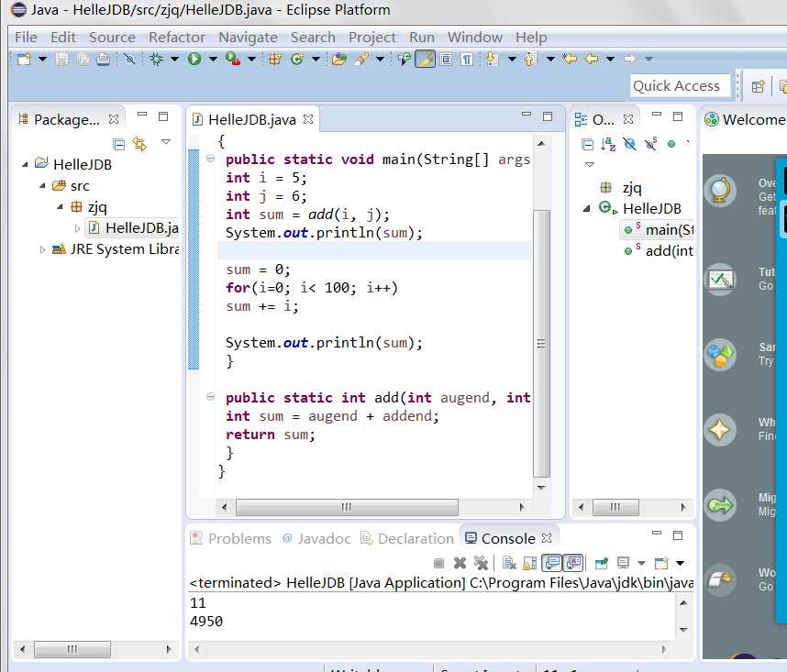
Task: Click editor vertical scrollbar thumb
Action: (x=541, y=344)
